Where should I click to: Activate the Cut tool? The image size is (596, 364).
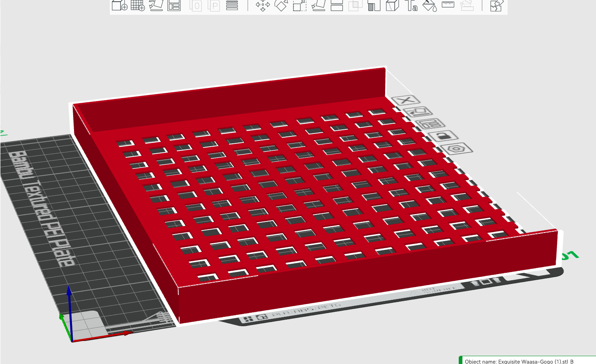click(337, 5)
